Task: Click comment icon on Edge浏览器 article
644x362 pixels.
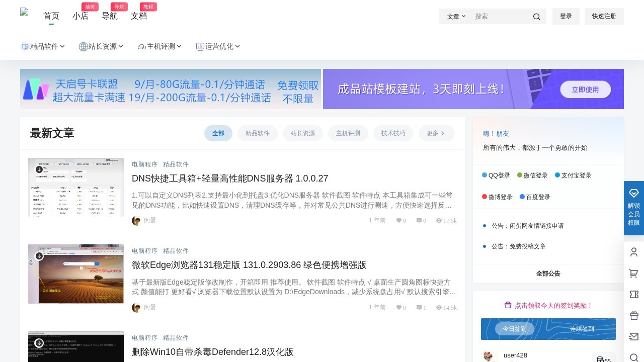Action: coord(419,308)
